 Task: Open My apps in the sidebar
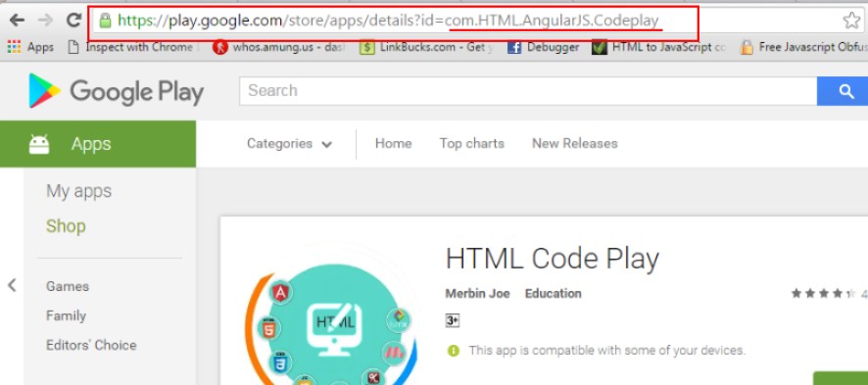tap(78, 191)
